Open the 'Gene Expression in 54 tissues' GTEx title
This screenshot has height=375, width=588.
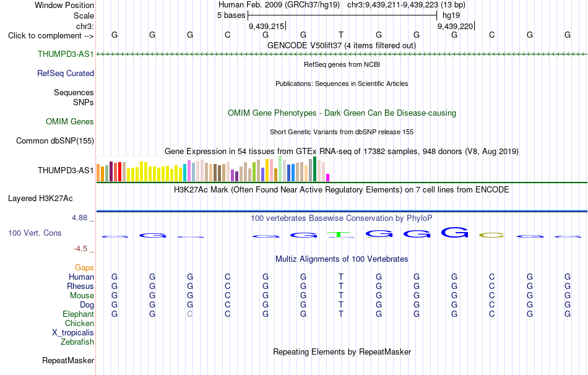click(x=342, y=151)
